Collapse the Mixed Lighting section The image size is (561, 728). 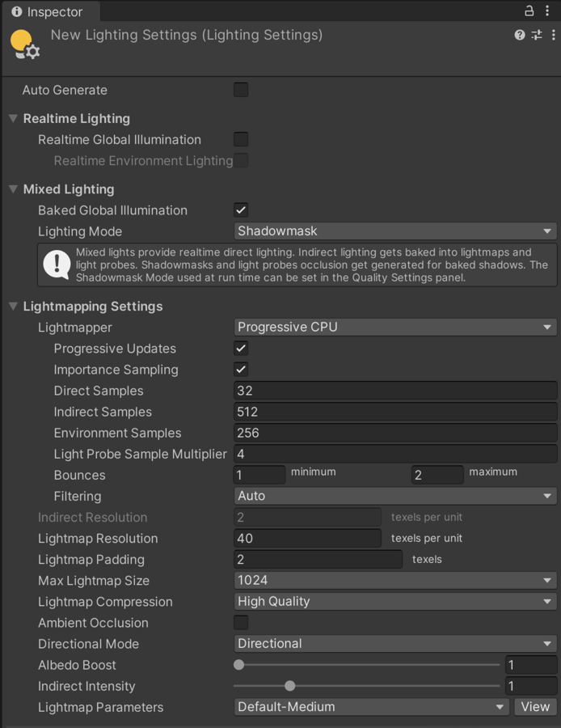click(x=11, y=189)
